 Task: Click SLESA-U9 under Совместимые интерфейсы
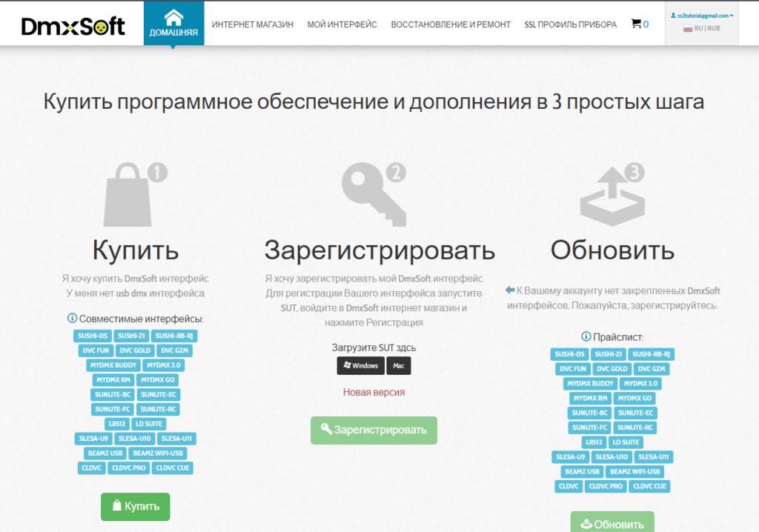93,439
